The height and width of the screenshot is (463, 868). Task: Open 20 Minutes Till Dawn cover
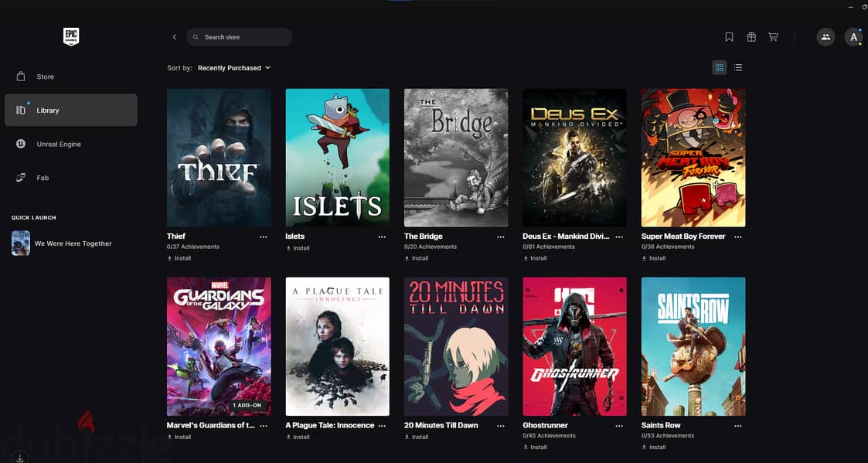click(456, 347)
